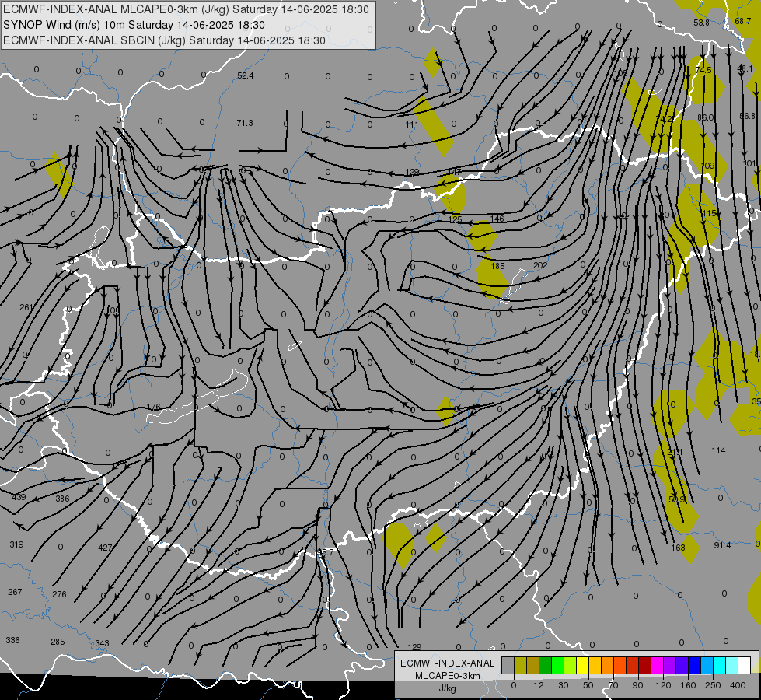Viewport: 761px width, 700px height.
Task: Click the map value 261
Action: click(x=26, y=307)
